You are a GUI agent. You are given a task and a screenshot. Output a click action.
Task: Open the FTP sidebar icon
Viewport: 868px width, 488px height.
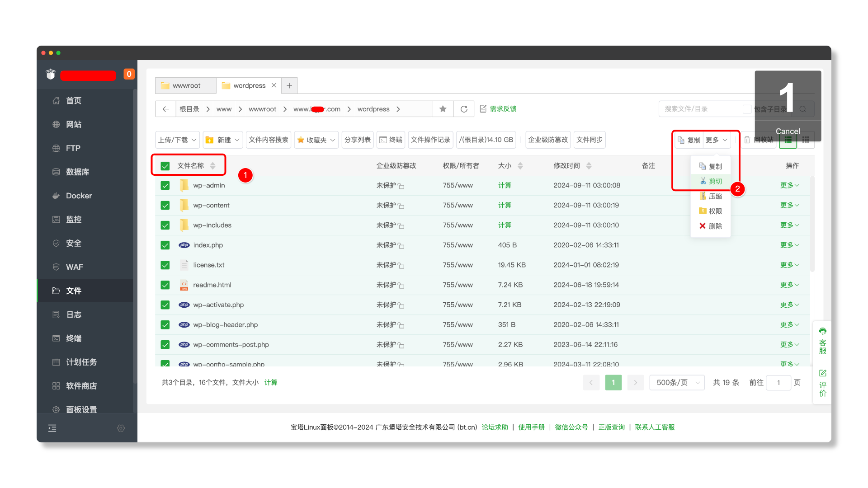(x=56, y=148)
